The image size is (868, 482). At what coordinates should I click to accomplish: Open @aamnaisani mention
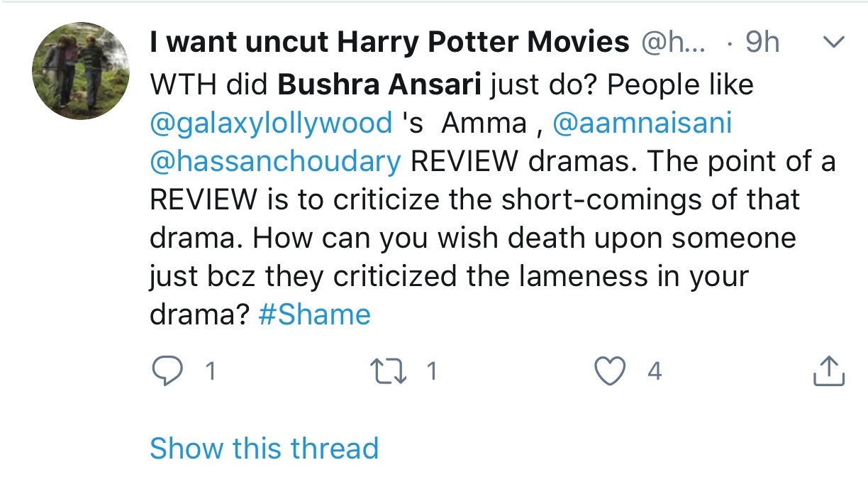(641, 124)
